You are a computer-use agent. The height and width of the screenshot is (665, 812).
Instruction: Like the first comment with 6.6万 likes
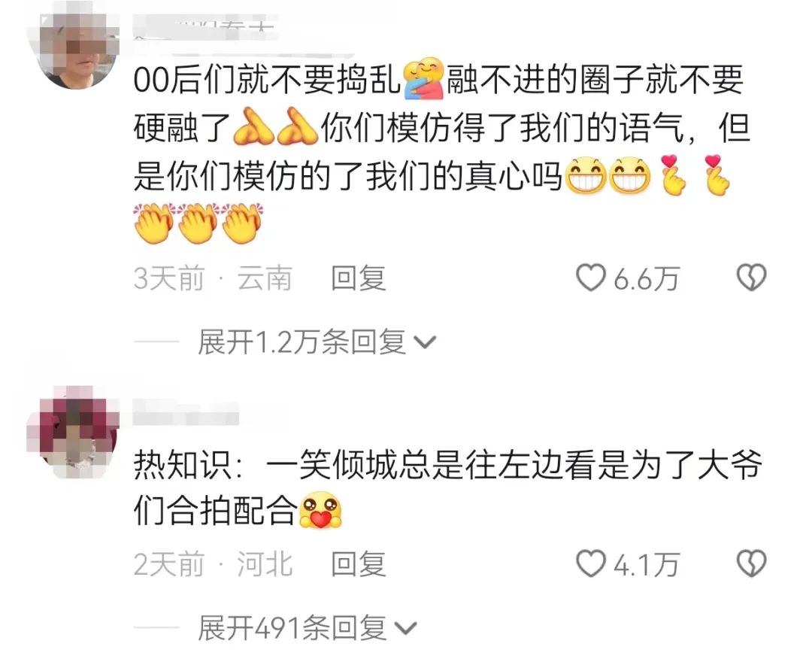[x=590, y=278]
